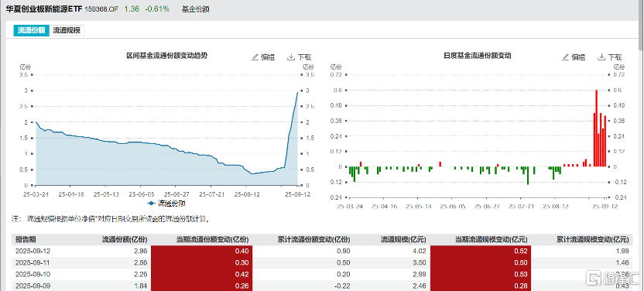
Task: Click the tallest red bar in daily chart
Action: coord(596,128)
